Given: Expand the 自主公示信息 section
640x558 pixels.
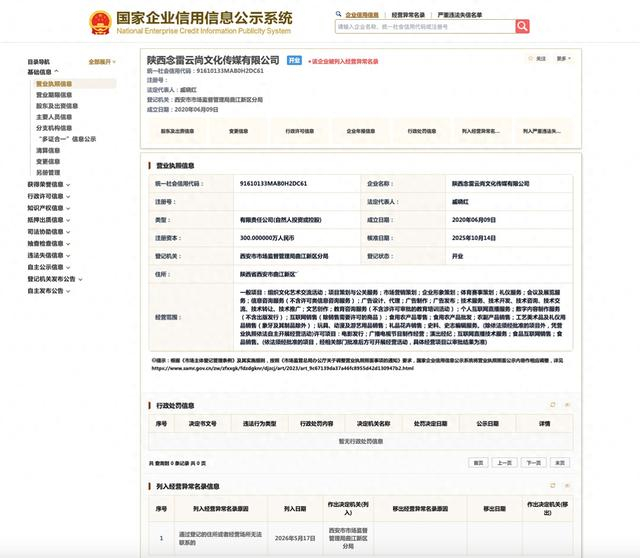Looking at the screenshot, I should pos(49,267).
